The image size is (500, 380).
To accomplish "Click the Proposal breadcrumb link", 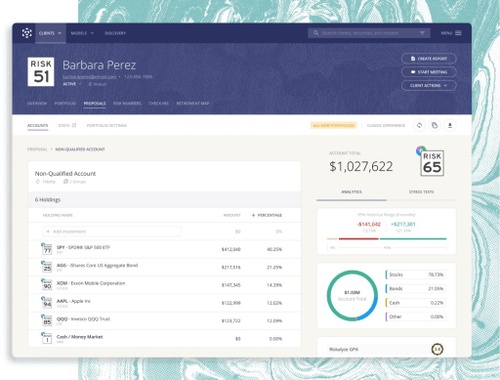I will (37, 149).
